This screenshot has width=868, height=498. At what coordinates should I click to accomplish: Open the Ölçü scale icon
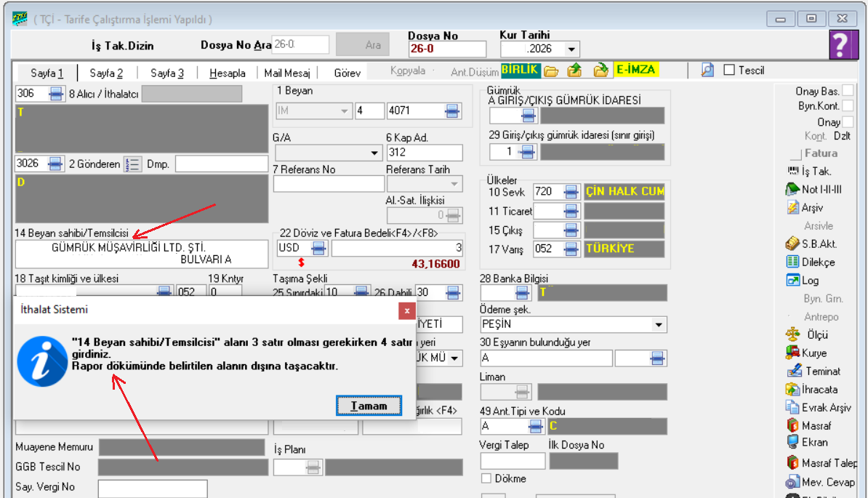pos(792,334)
